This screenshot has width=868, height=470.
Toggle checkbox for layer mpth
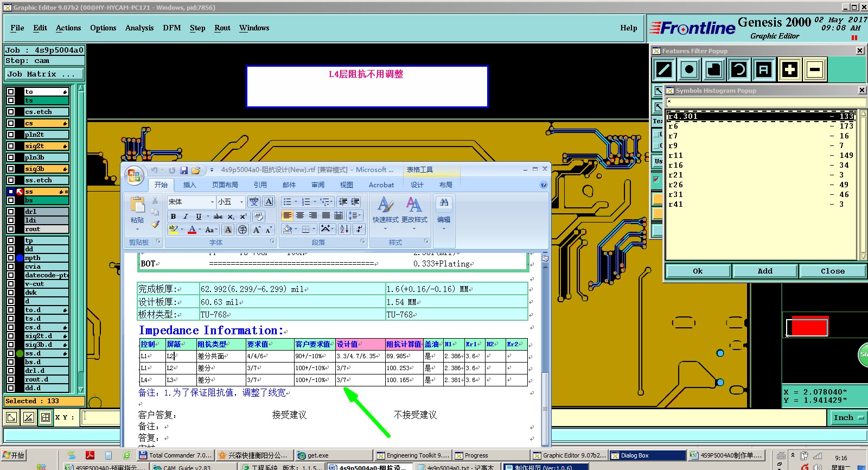point(11,258)
